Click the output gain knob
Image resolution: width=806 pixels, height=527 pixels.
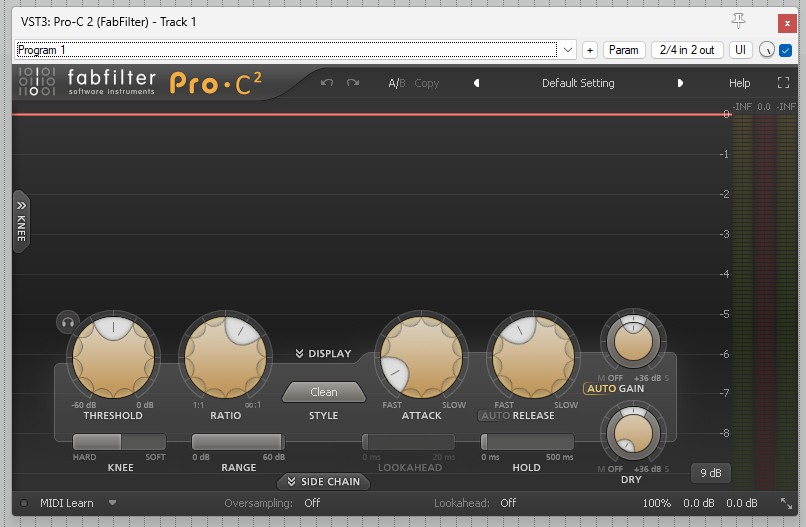(x=633, y=341)
